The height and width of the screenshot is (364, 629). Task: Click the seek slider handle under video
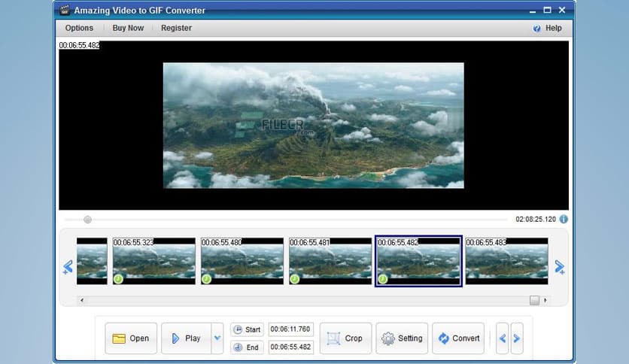pos(87,220)
